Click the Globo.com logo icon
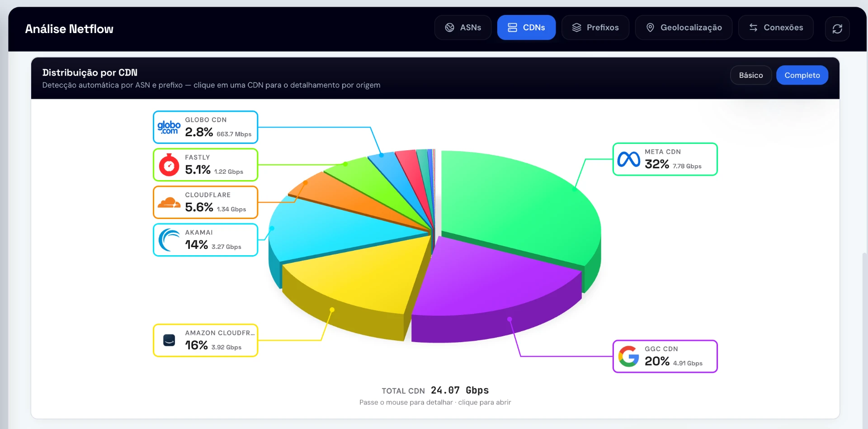This screenshot has height=429, width=868. point(169,127)
